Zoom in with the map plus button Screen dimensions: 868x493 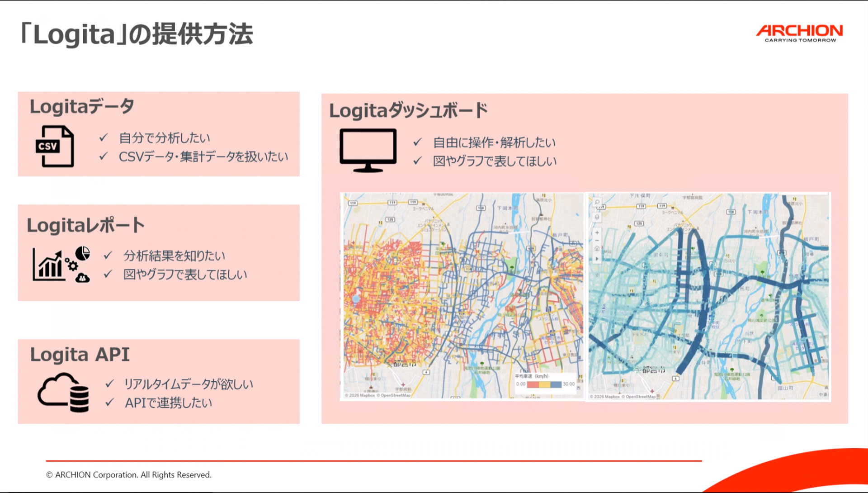coord(597,232)
